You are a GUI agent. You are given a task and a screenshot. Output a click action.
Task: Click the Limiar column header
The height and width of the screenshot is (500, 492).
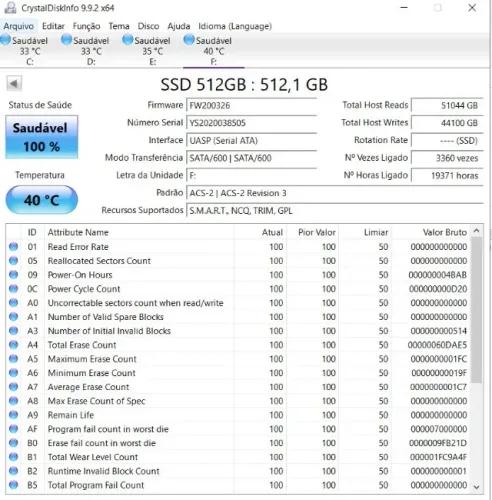(x=365, y=232)
